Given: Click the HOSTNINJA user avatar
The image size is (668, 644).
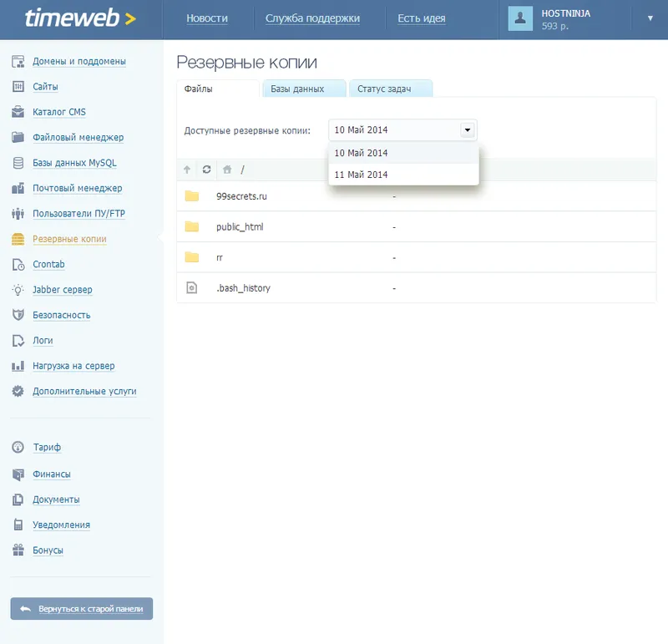Looking at the screenshot, I should [520, 18].
